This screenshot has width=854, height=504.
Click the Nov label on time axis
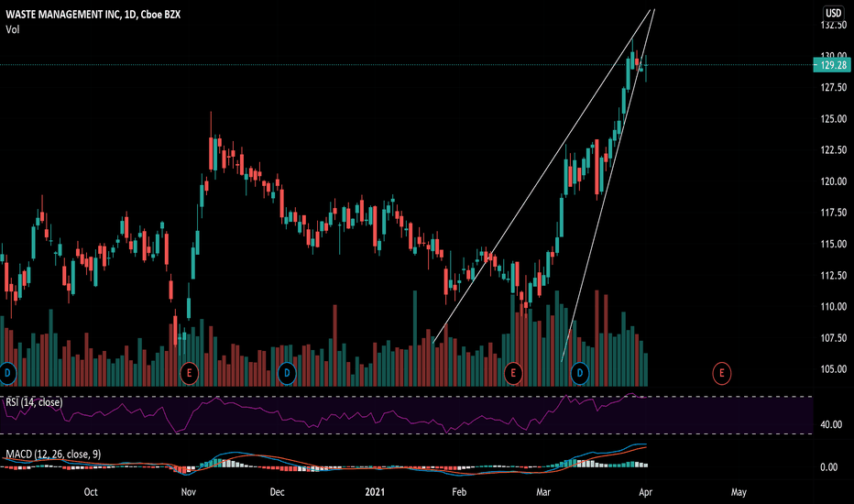point(189,492)
